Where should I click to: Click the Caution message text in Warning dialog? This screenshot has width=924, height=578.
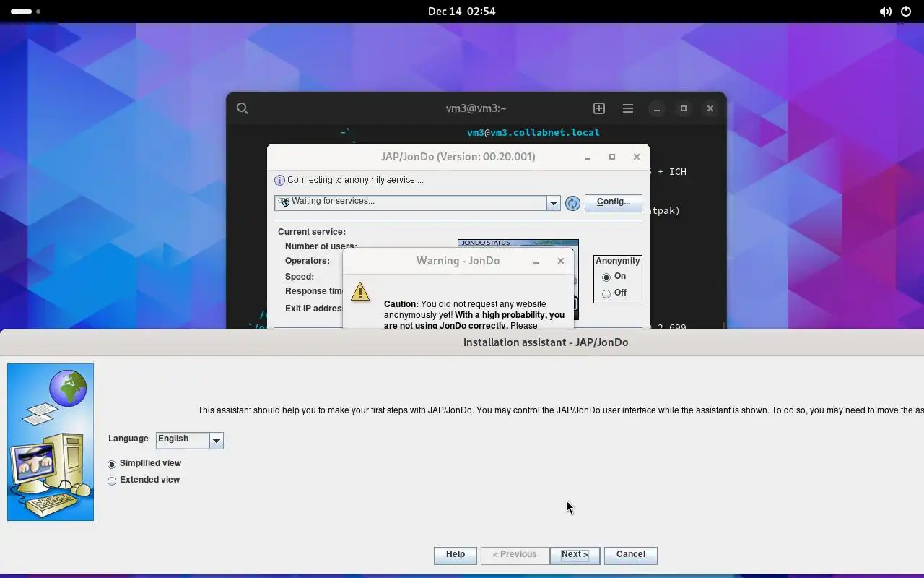[x=474, y=316]
